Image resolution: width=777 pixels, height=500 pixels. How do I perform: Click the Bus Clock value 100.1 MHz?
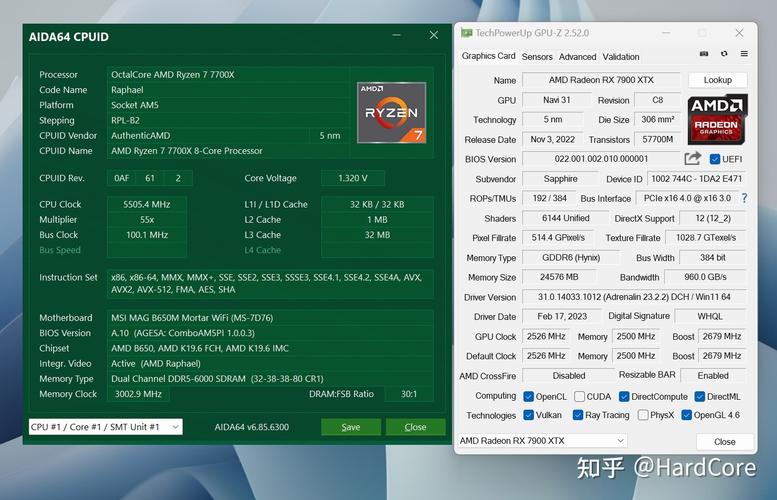[x=147, y=235]
